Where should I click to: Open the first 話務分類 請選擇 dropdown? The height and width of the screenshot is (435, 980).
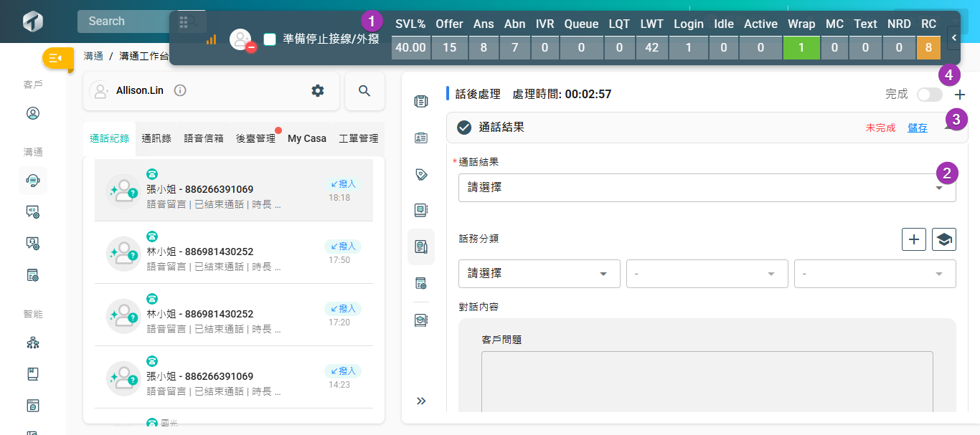(x=539, y=274)
